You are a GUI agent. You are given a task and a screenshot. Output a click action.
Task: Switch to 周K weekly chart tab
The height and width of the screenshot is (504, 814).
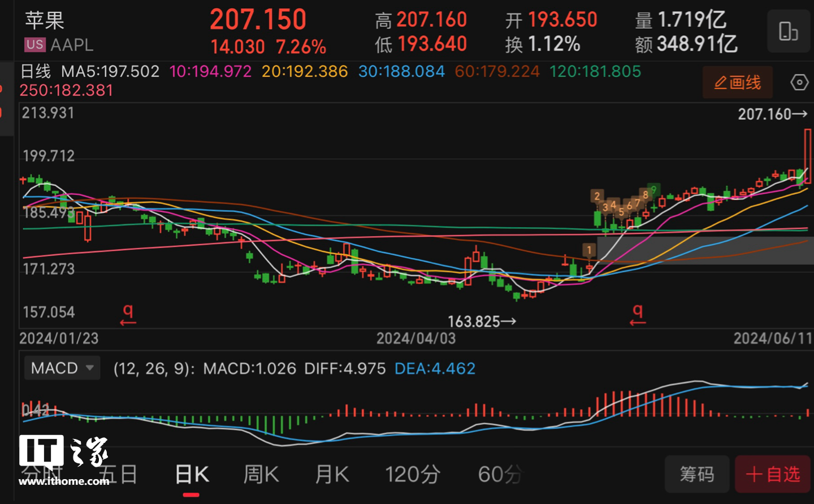pos(261,475)
